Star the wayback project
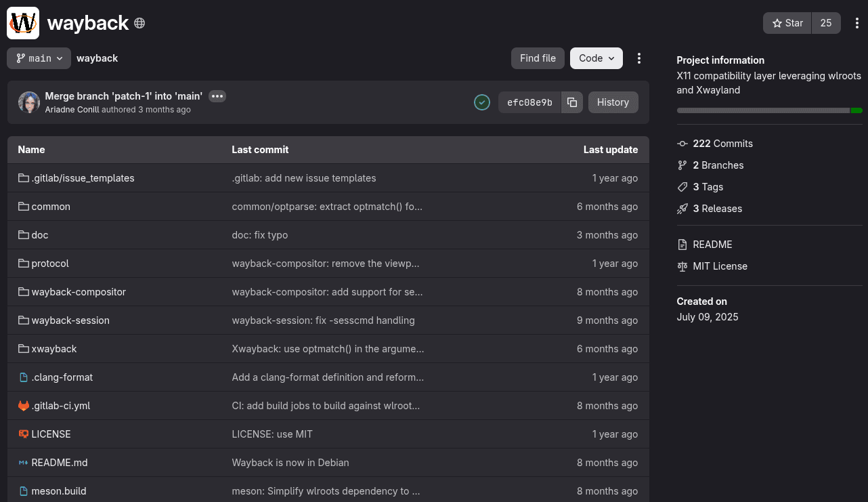 pyautogui.click(x=787, y=23)
